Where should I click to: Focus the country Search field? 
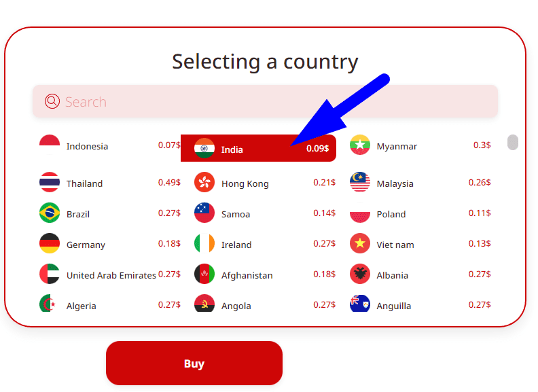tap(272, 102)
